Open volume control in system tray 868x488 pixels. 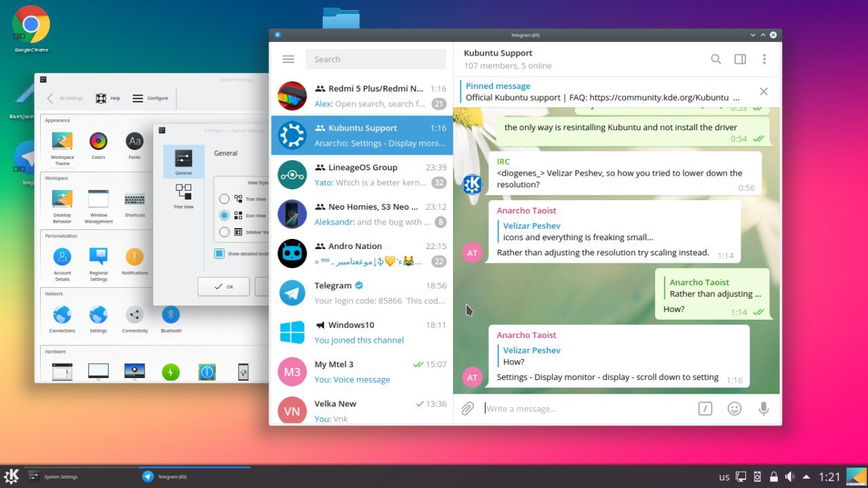(x=790, y=476)
